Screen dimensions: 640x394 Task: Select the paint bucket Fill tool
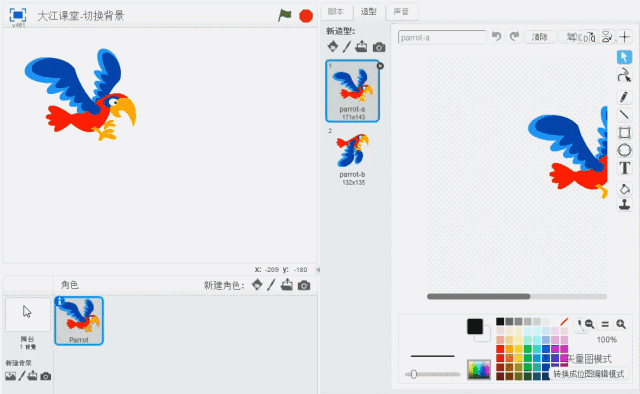(x=624, y=189)
